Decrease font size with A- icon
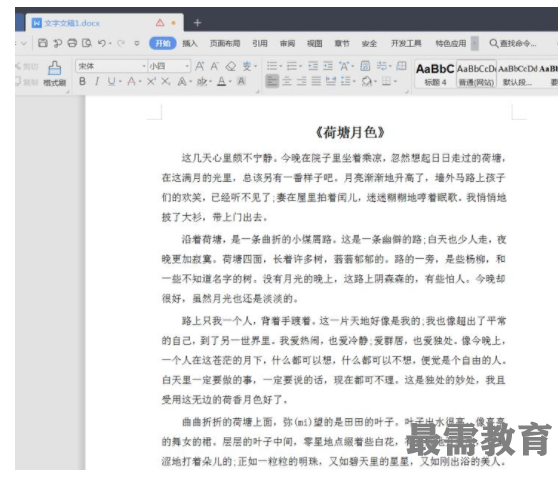558x479 pixels. (x=215, y=66)
